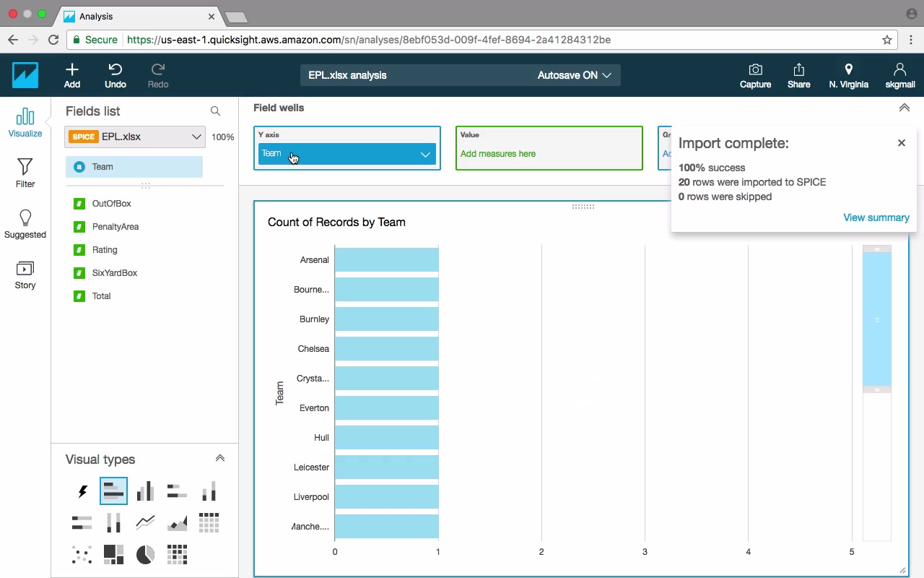Undo the last action
Image resolution: width=924 pixels, height=578 pixels.
click(x=115, y=75)
